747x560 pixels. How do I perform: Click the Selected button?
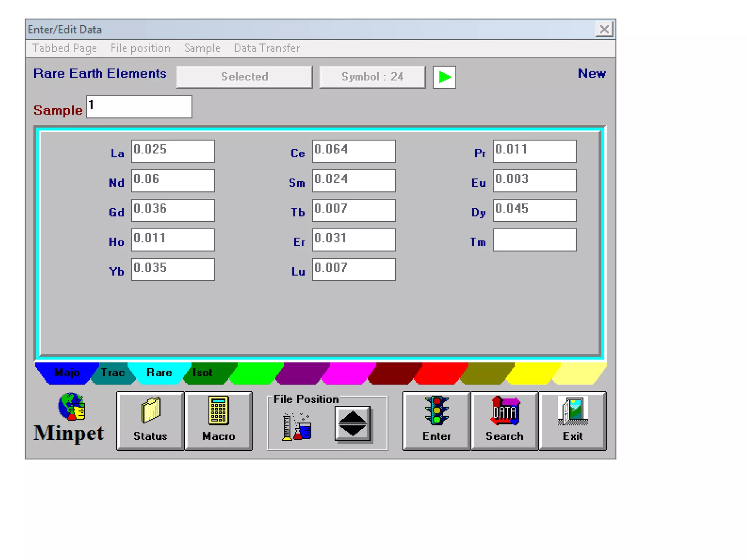pos(244,77)
